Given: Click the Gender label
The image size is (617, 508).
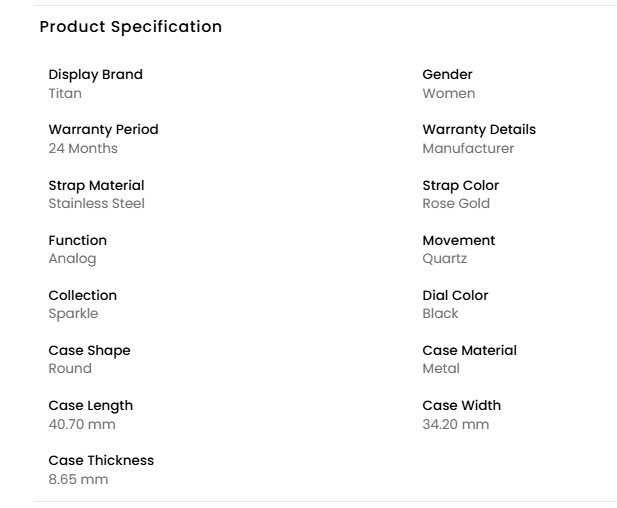Looking at the screenshot, I should [x=447, y=75].
